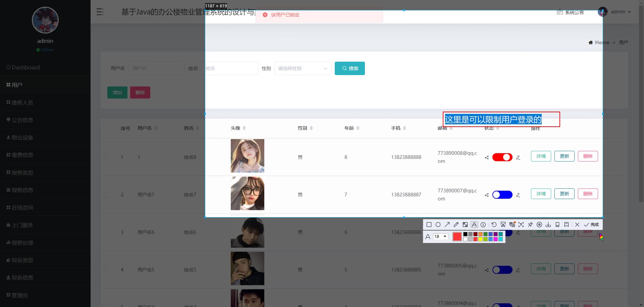Screen dimensions: 644x307
Task: Select the rectangle annotation tool
Action: click(429, 225)
